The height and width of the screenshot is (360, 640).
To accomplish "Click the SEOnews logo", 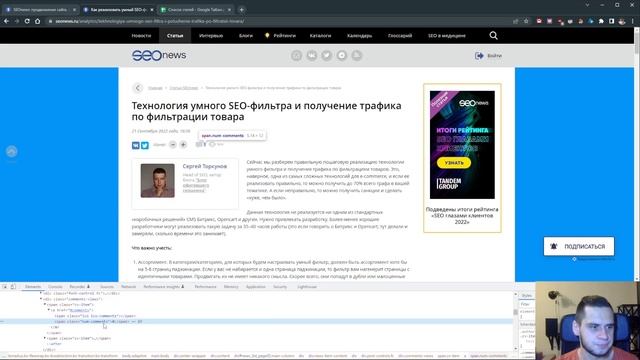I will (159, 55).
